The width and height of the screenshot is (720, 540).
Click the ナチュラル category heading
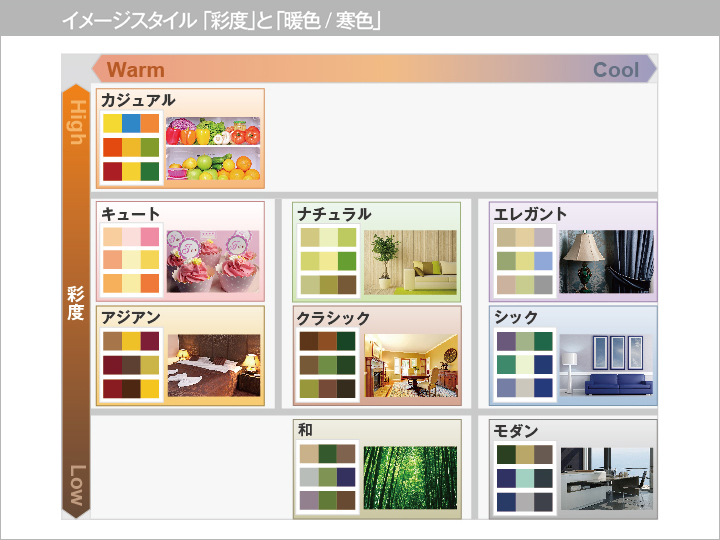click(x=334, y=214)
